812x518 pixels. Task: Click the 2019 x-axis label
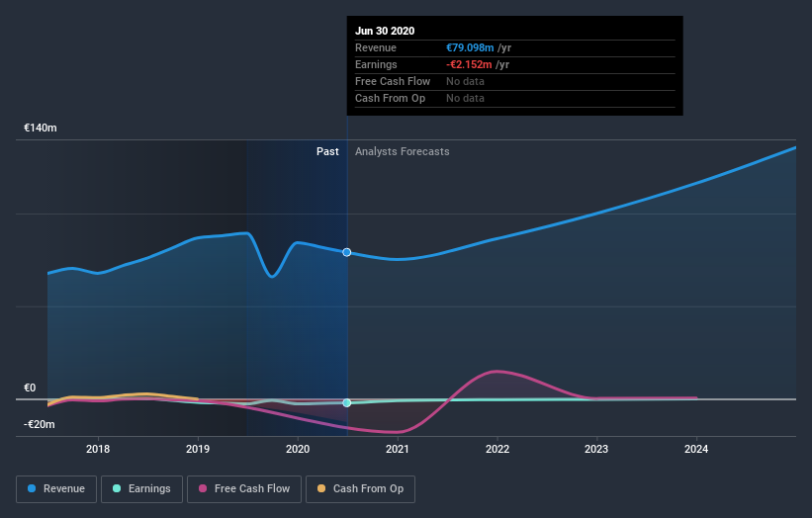(198, 449)
